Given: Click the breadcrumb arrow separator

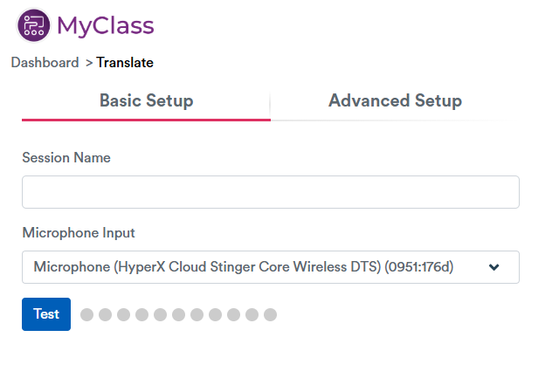Looking at the screenshot, I should 88,63.
